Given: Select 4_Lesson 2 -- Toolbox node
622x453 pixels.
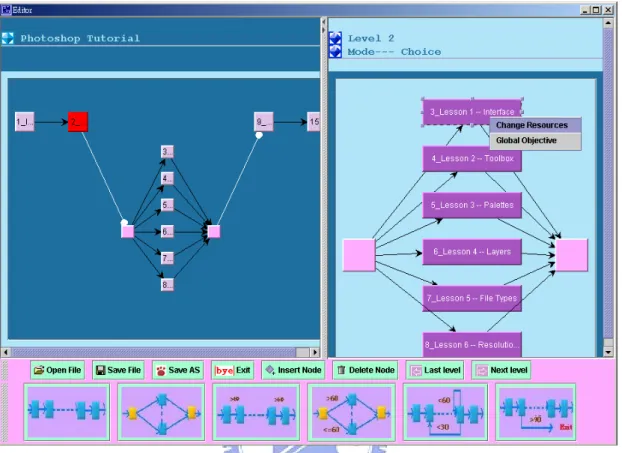Looking at the screenshot, I should coord(472,159).
